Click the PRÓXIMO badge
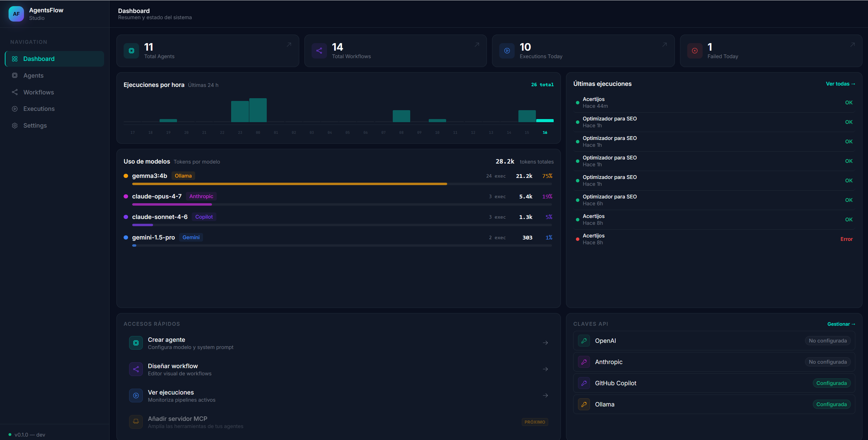The image size is (868, 440). (x=535, y=422)
